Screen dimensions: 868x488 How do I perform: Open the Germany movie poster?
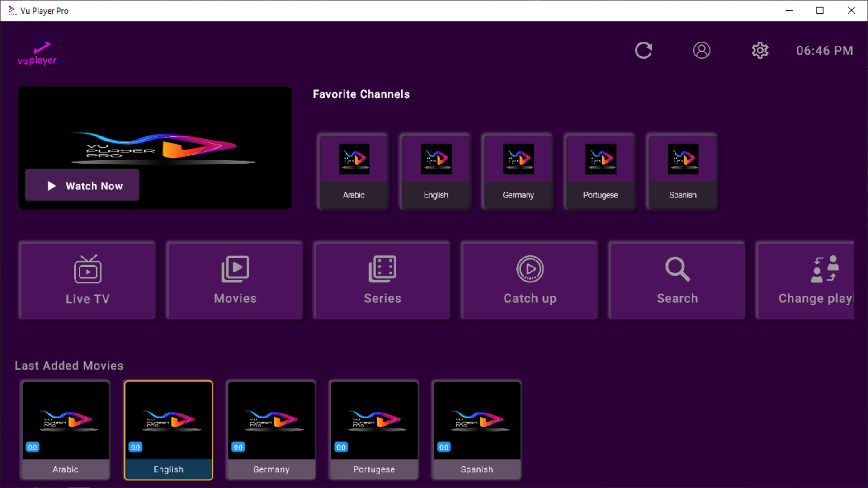tap(271, 429)
